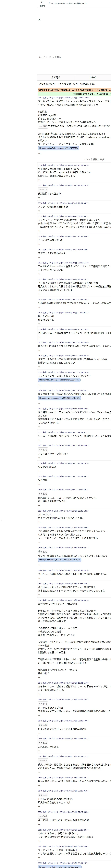
Task: Open the x.com/yagiya link in post 0539
Action: pos(60,560)
